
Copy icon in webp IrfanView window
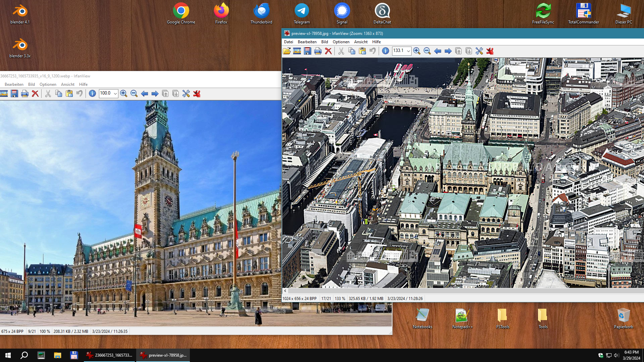(x=58, y=94)
